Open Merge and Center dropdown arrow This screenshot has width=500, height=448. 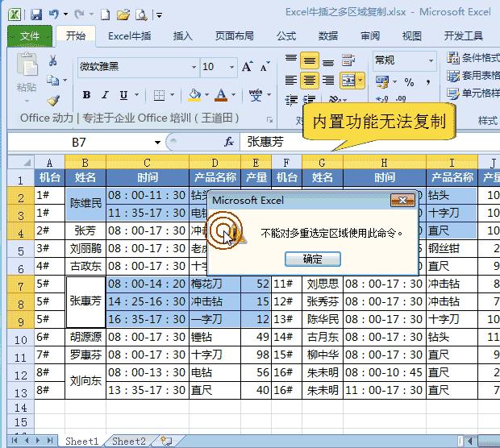click(360, 81)
